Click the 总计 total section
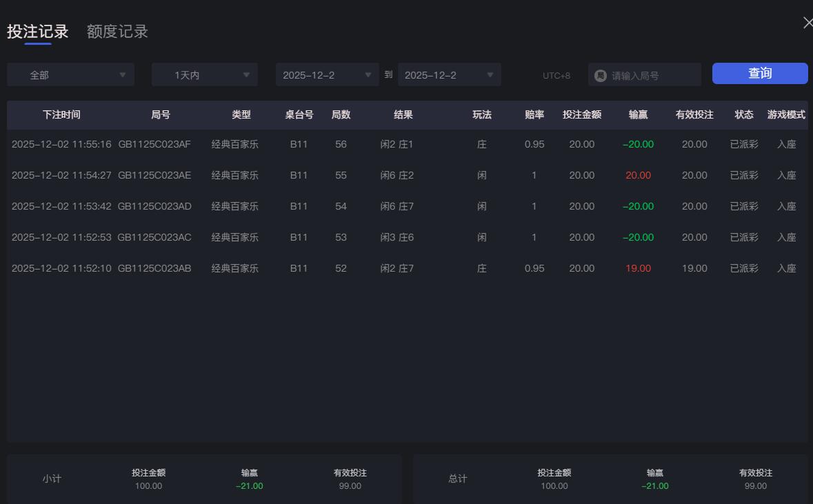The width and height of the screenshot is (813, 504). pos(456,478)
